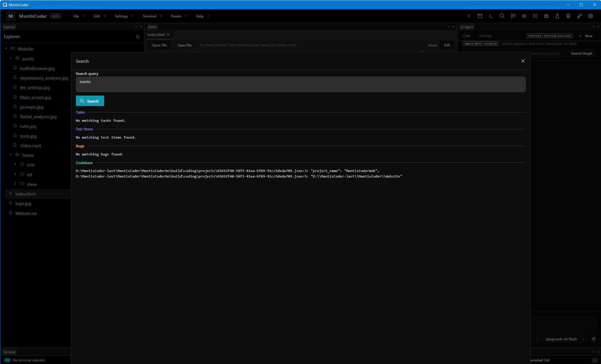The height and width of the screenshot is (364, 601).
Task: Click the eye preview icon in toolbar
Action: pyautogui.click(x=524, y=16)
